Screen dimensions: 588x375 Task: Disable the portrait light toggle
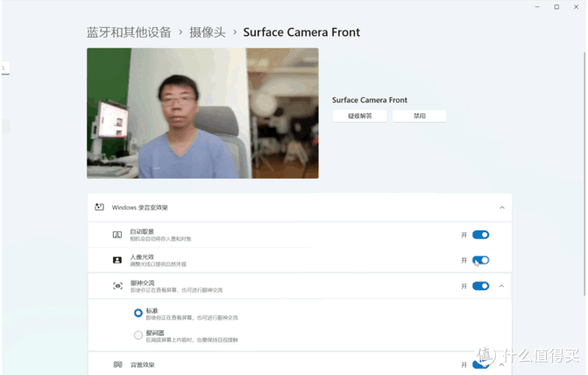coord(480,260)
